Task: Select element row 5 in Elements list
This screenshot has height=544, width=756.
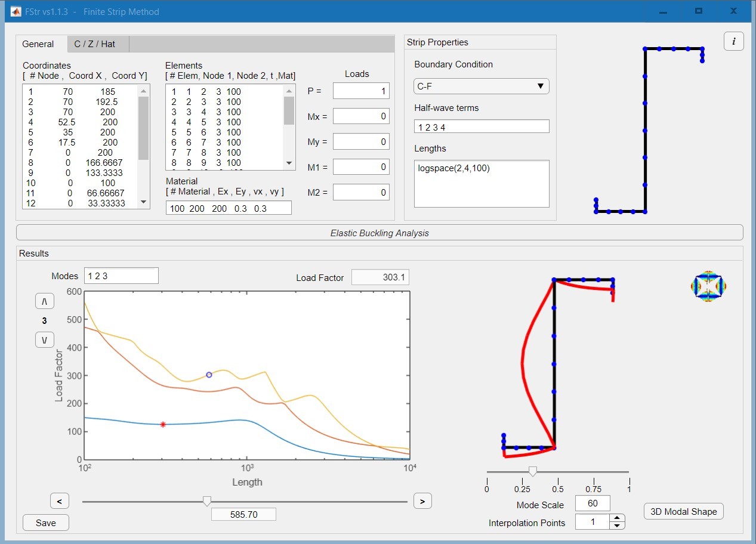Action: click(224, 132)
